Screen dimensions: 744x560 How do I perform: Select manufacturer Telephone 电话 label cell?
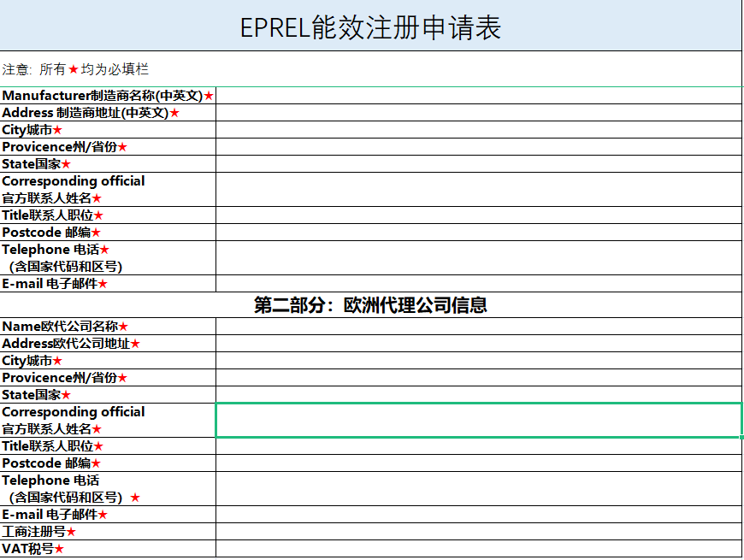point(108,257)
